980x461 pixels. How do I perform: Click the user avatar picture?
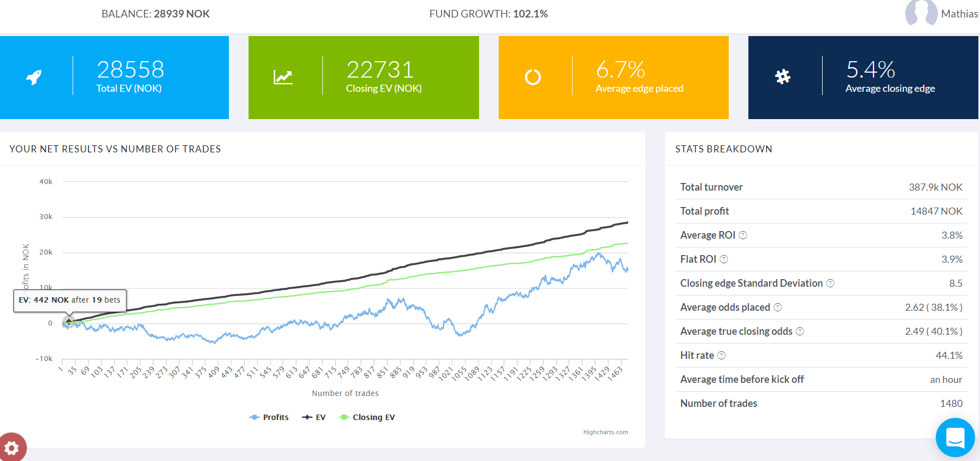point(921,13)
